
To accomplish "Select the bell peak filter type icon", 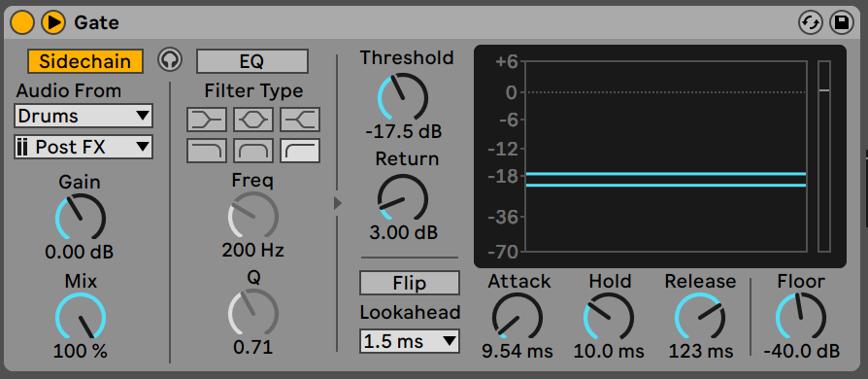I will [x=253, y=119].
